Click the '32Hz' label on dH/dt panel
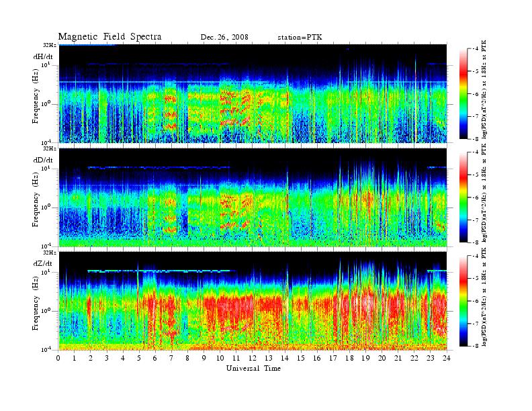 click(50, 45)
